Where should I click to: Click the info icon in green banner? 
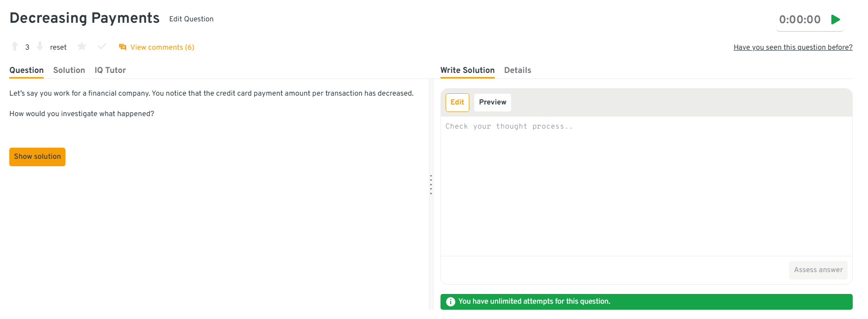(450, 302)
